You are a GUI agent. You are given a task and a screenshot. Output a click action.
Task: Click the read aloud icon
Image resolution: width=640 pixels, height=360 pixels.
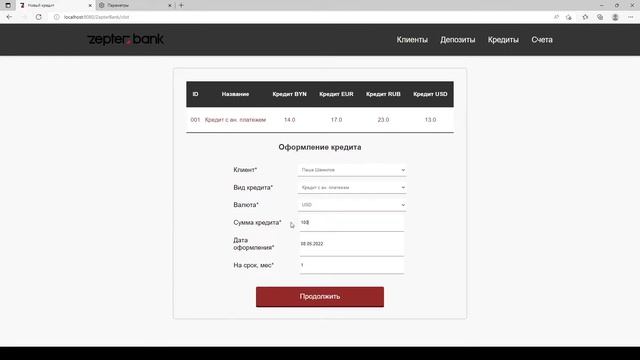point(556,17)
